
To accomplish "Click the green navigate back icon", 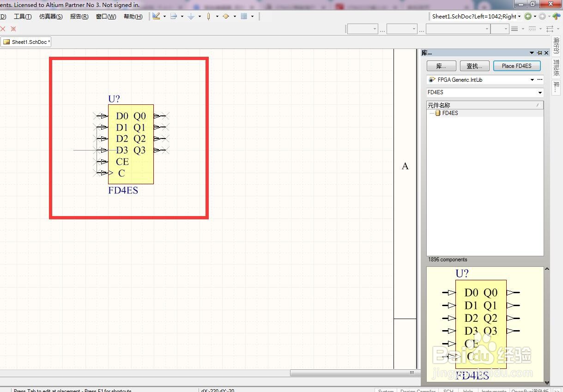I will pos(527,16).
